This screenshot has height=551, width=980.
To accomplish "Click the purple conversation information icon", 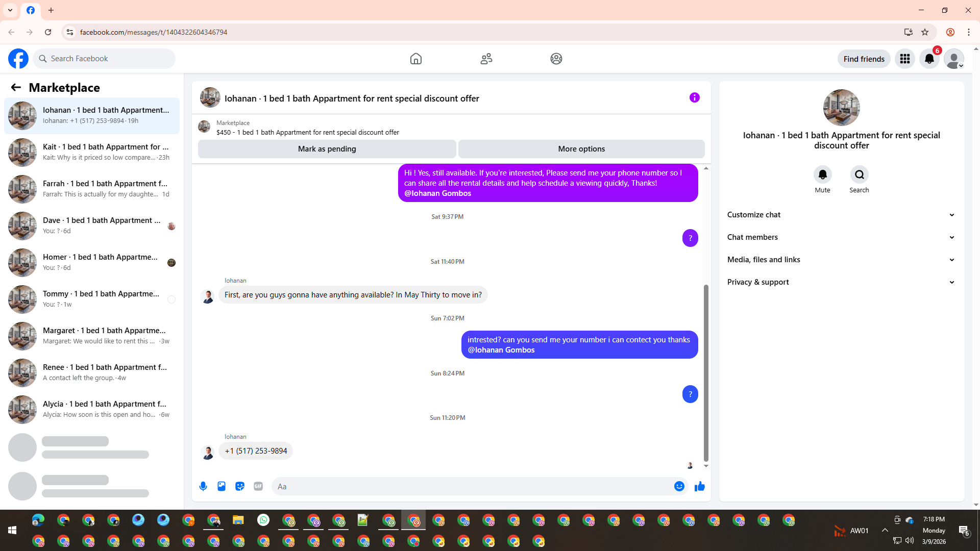I will click(694, 97).
